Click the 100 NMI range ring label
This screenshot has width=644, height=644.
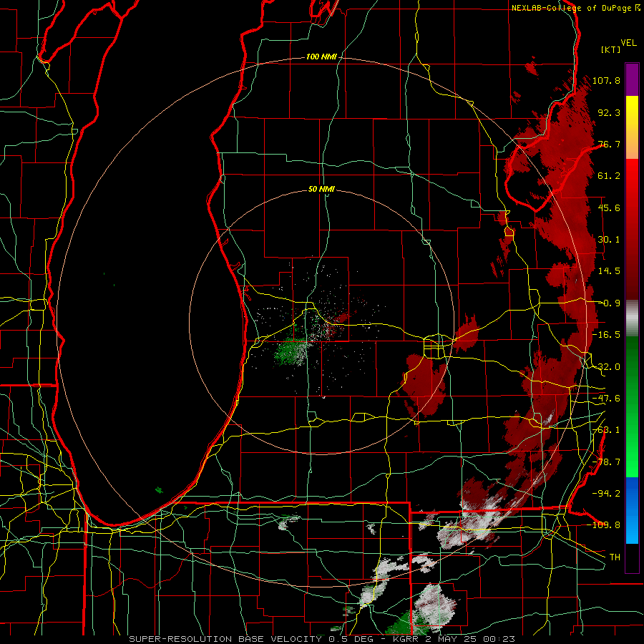321,57
